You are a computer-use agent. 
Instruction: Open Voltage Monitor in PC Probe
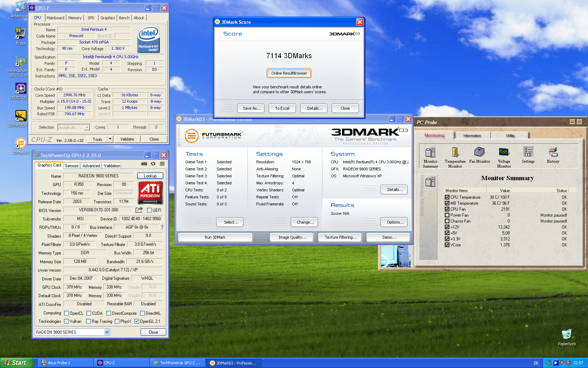pyautogui.click(x=504, y=157)
